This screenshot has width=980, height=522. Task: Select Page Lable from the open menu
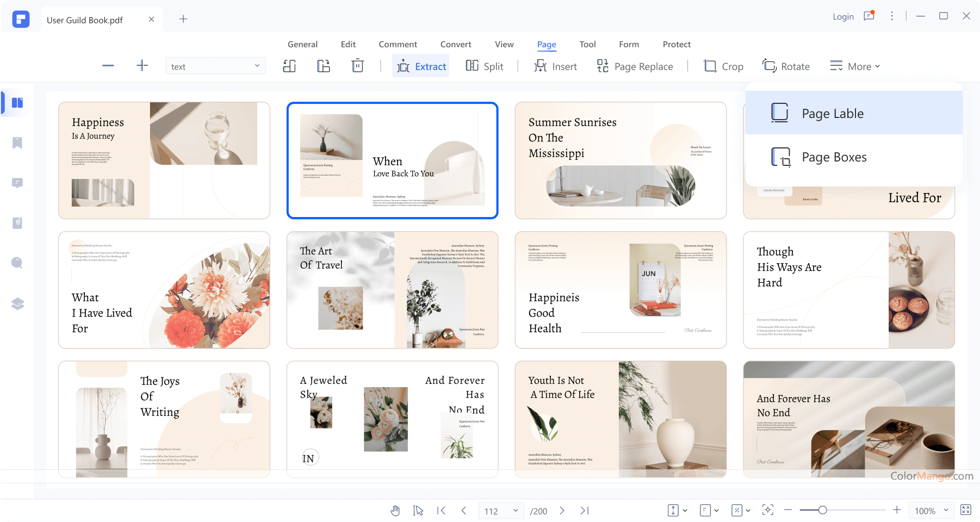[832, 113]
